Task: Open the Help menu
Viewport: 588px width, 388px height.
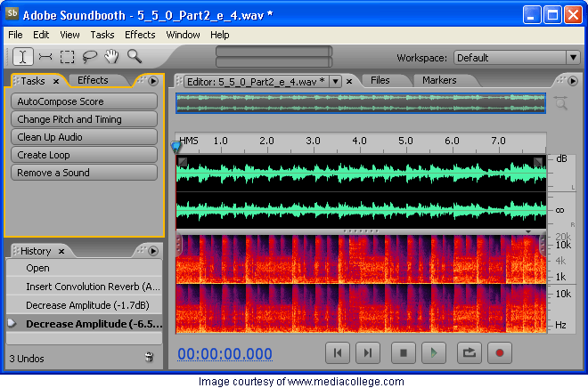Action: point(220,35)
